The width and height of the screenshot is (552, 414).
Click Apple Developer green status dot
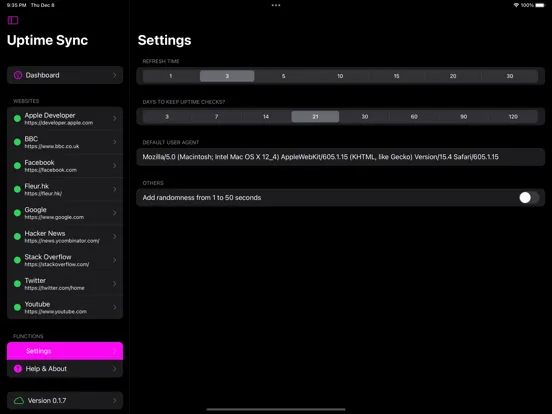pos(17,119)
